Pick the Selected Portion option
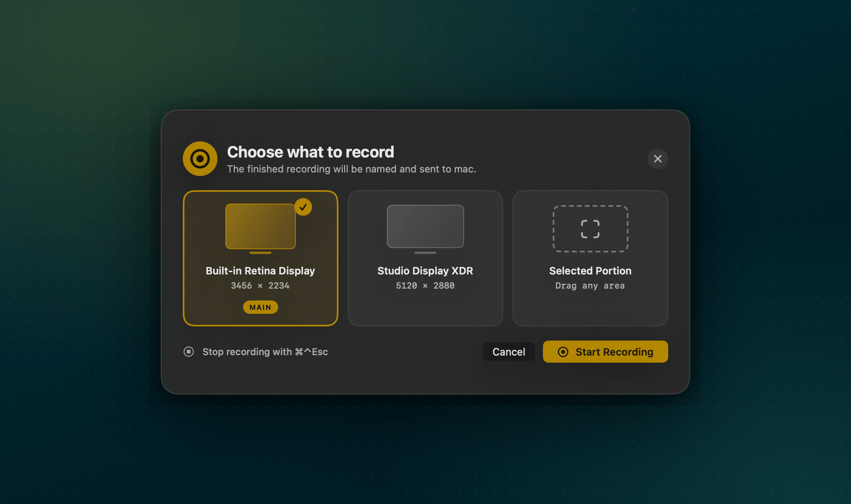This screenshot has width=851, height=504. (590, 258)
